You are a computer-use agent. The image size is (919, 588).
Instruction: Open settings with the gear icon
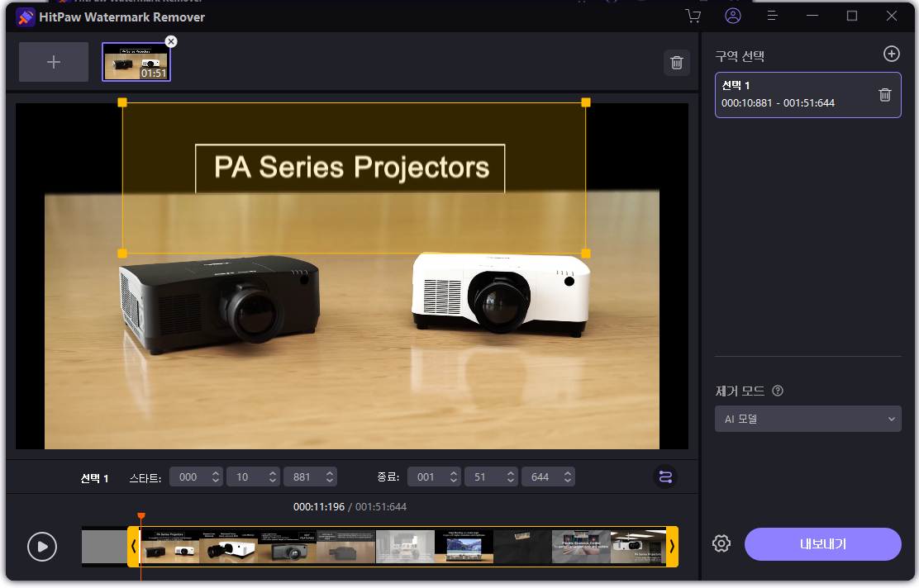[x=721, y=543]
